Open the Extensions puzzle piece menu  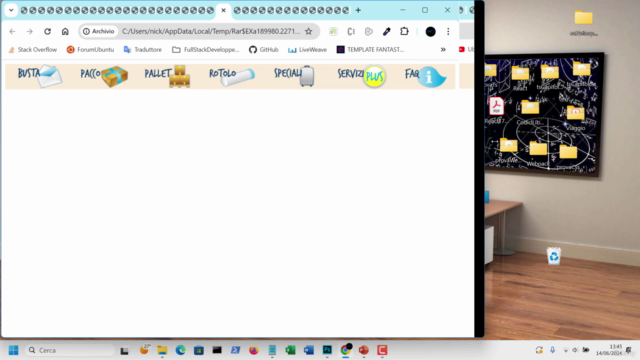[404, 31]
